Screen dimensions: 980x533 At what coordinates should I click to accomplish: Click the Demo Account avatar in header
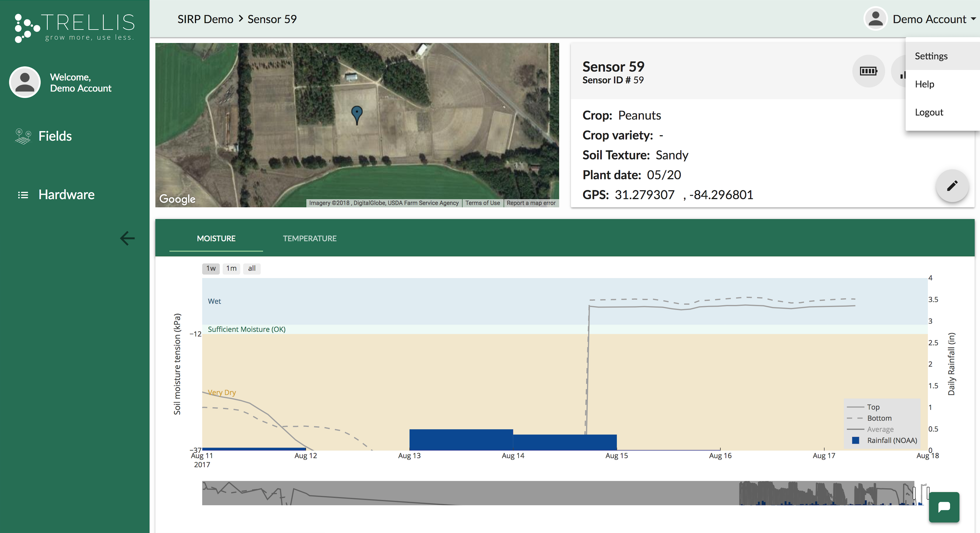point(875,19)
